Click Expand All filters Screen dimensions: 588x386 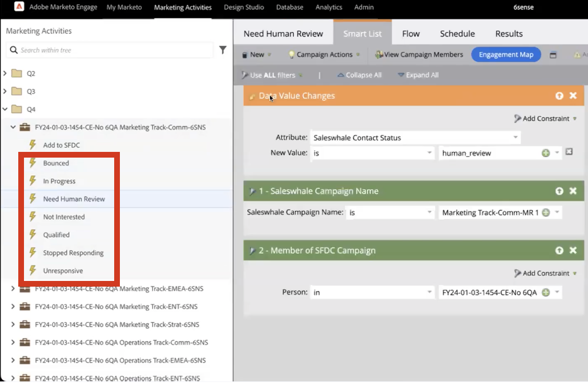coord(418,75)
